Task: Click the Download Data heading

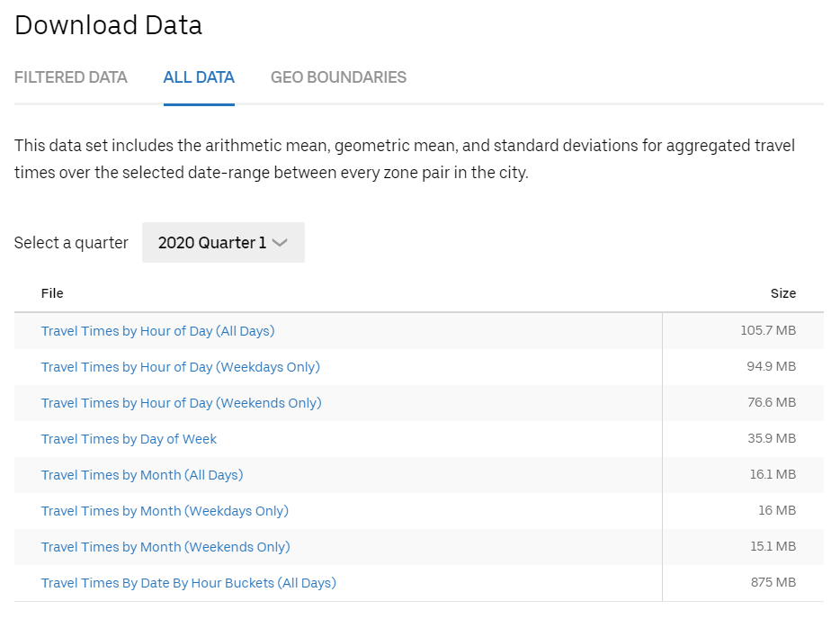Action: click(108, 25)
